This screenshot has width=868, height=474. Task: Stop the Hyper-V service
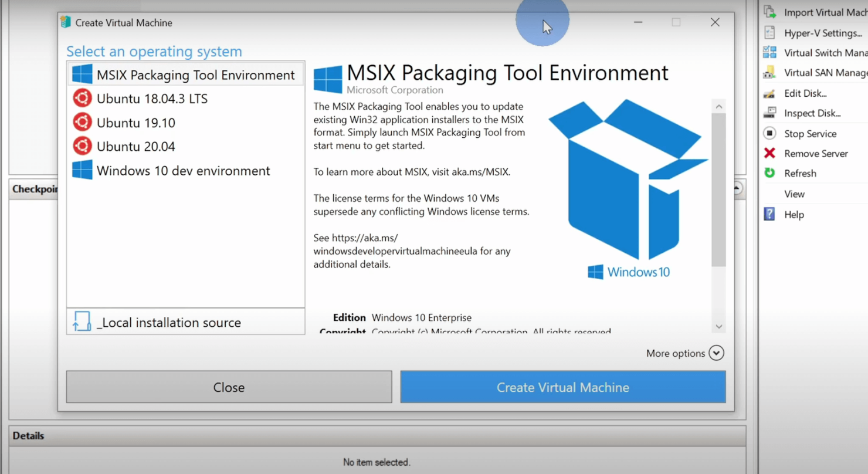coord(810,133)
